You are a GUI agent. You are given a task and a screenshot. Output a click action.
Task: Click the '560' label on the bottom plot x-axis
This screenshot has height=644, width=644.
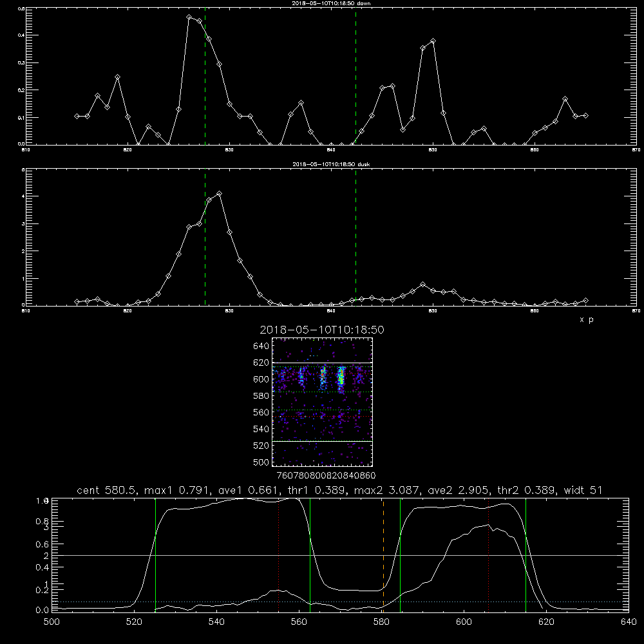click(299, 622)
